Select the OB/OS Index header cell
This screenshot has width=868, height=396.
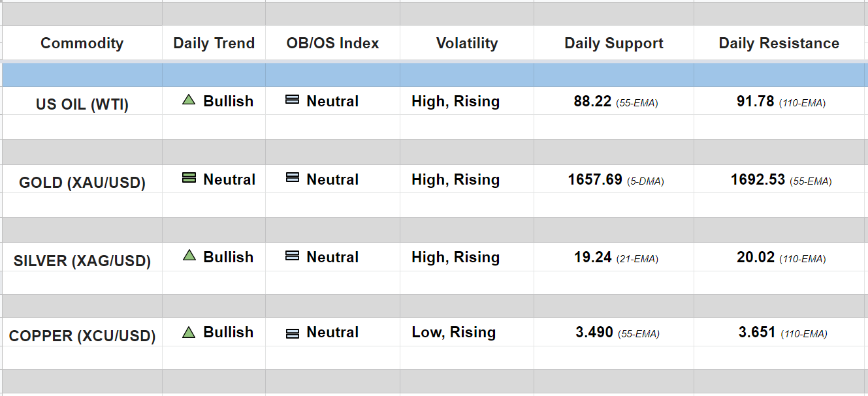[x=332, y=43]
